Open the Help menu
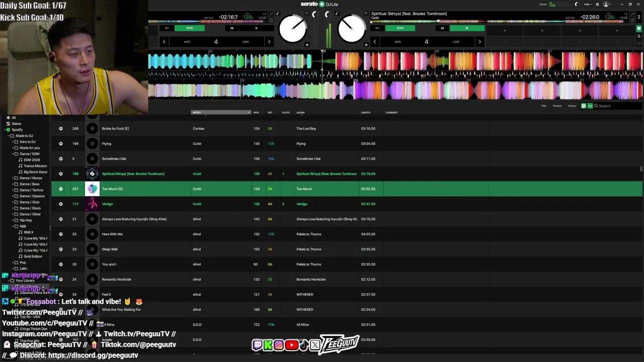 [x=588, y=5]
